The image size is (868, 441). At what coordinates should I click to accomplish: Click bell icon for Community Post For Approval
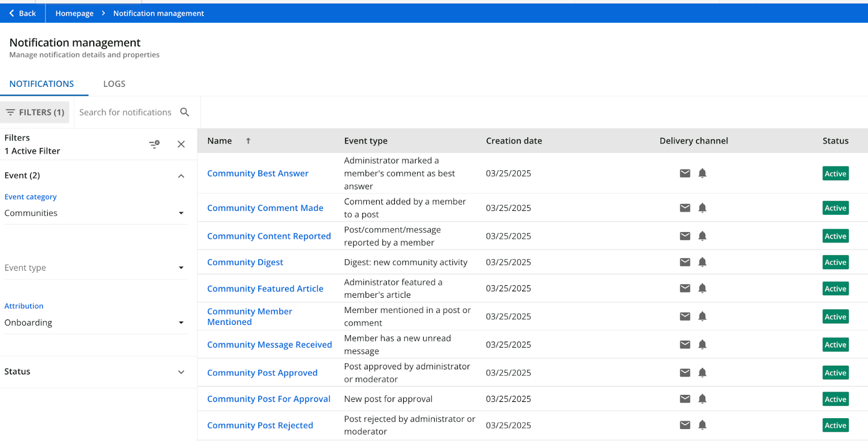(x=702, y=399)
